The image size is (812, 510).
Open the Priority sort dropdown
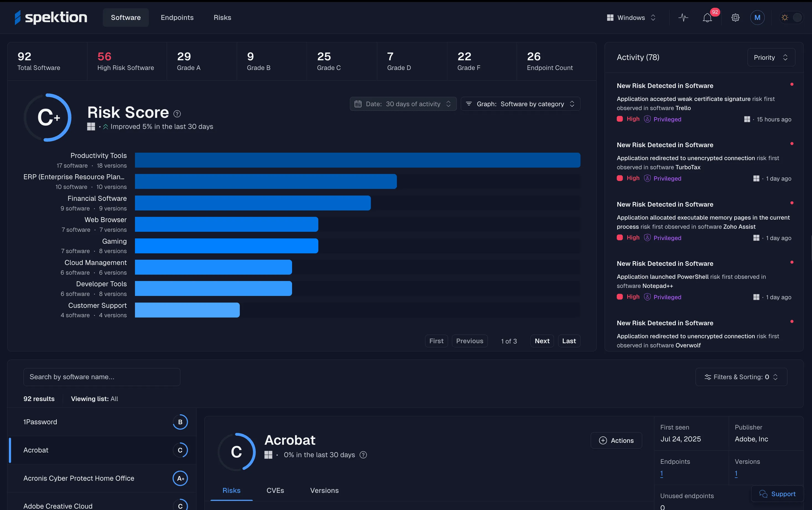[771, 57]
